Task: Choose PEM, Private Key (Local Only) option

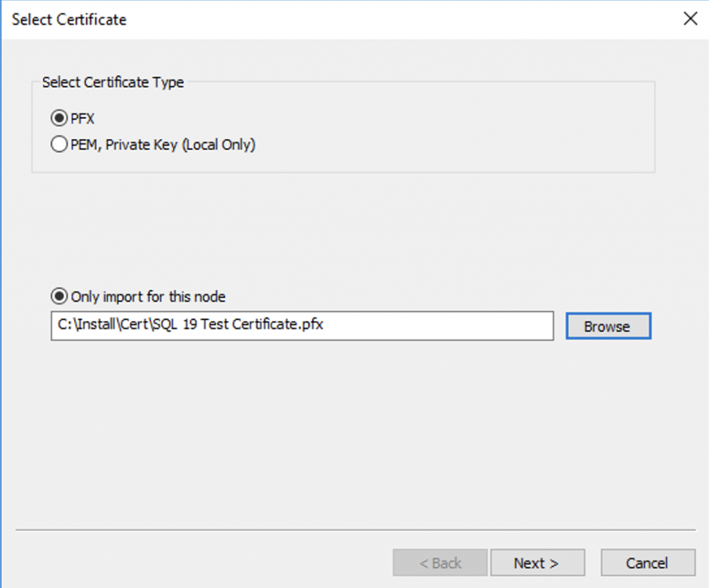Action: (x=59, y=144)
